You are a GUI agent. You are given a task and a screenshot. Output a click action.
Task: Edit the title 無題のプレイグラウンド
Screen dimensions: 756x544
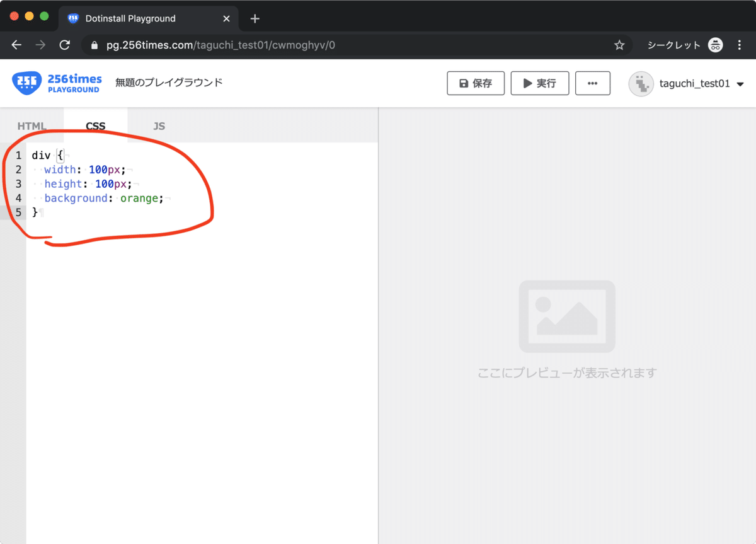[169, 83]
